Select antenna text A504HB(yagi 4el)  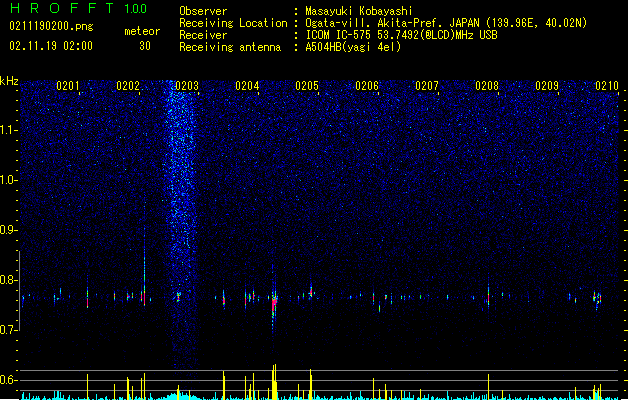353,47
